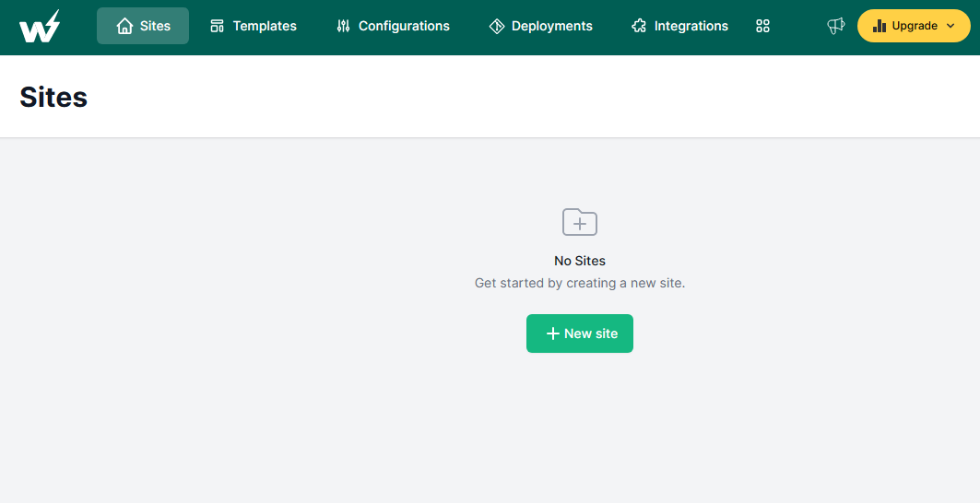
Task: Open the Sites tab
Action: [x=143, y=26]
